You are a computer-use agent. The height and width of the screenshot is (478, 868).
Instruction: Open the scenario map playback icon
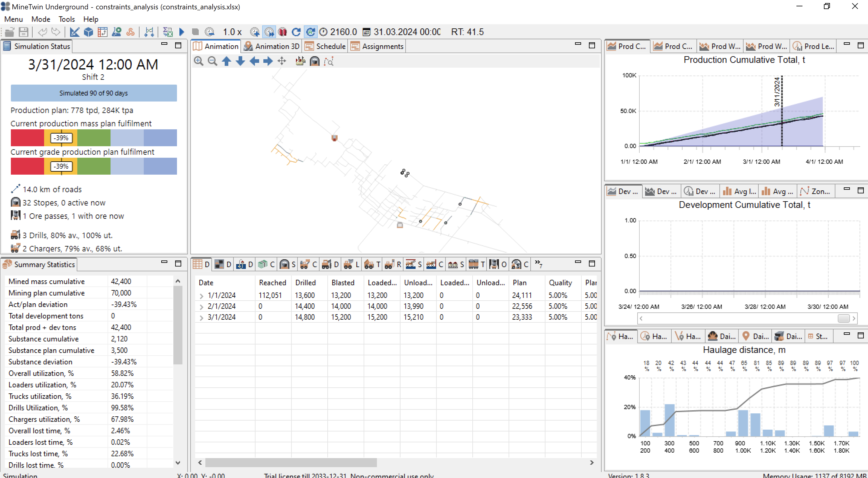[117, 32]
